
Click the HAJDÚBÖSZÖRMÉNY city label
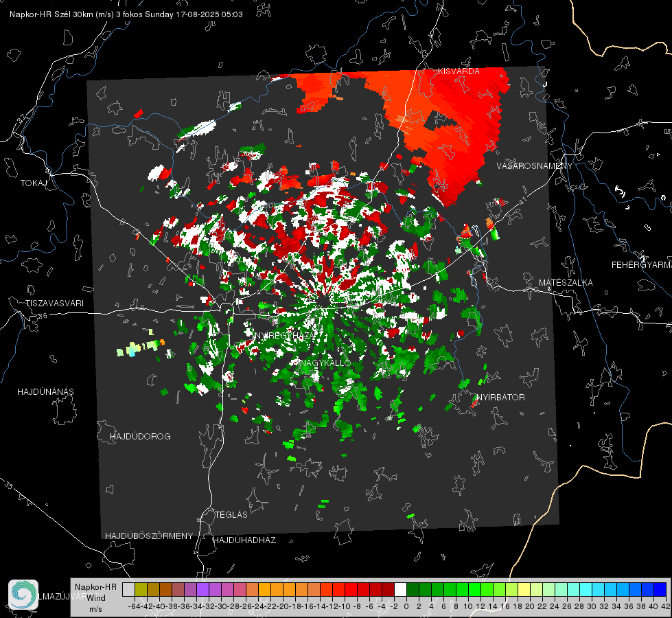[149, 536]
